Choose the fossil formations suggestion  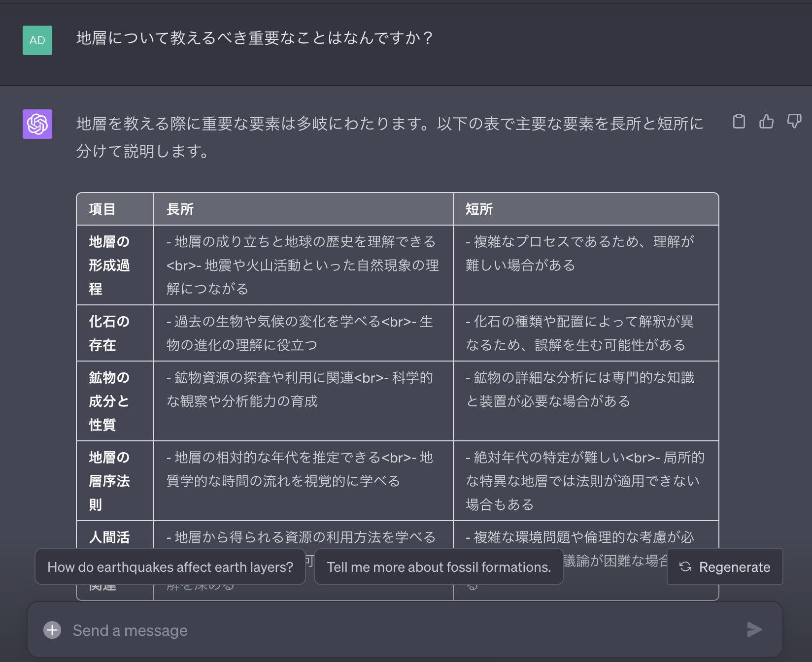439,567
